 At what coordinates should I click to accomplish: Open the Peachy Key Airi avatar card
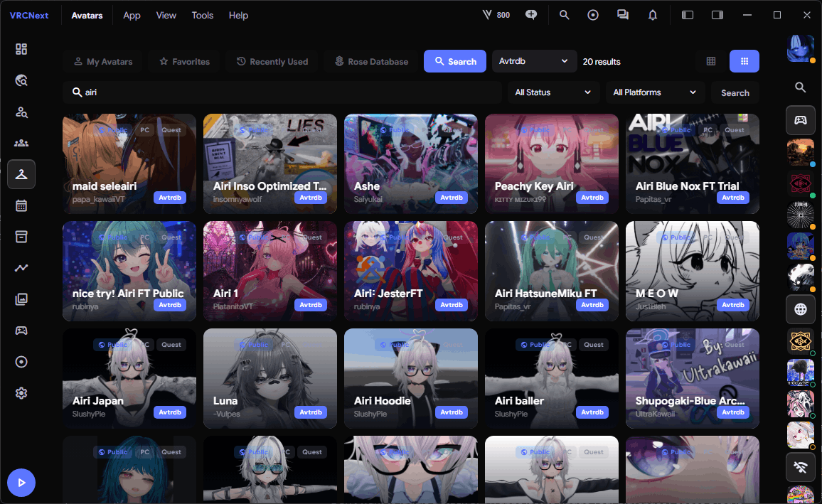[552, 163]
